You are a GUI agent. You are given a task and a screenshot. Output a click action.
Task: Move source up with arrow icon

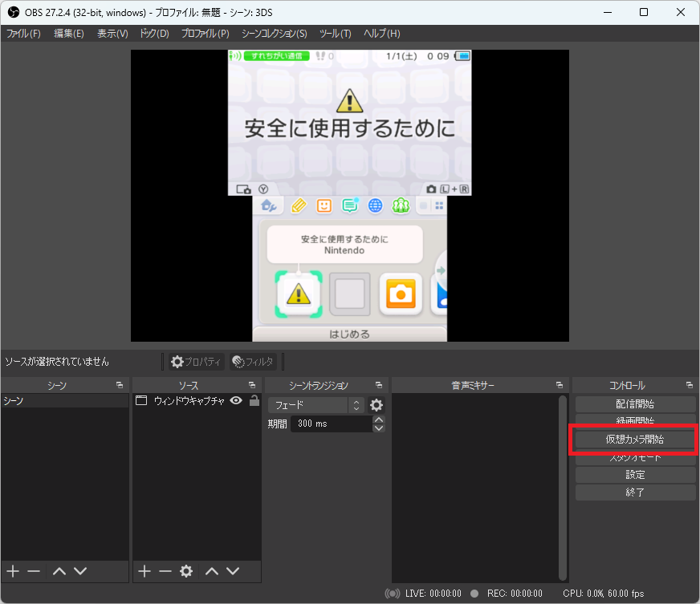pos(212,571)
